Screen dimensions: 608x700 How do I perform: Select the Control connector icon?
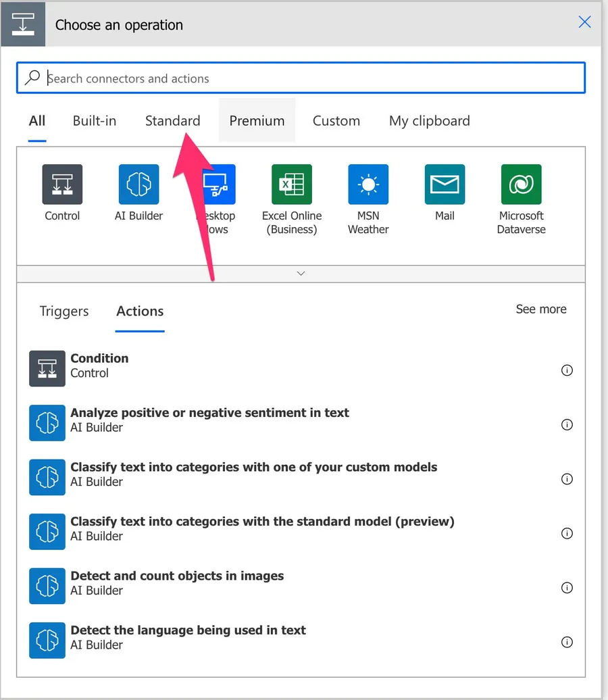point(62,184)
